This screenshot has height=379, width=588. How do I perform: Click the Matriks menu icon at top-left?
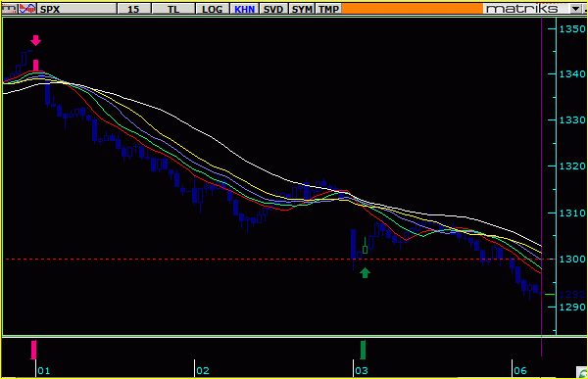click(x=10, y=9)
